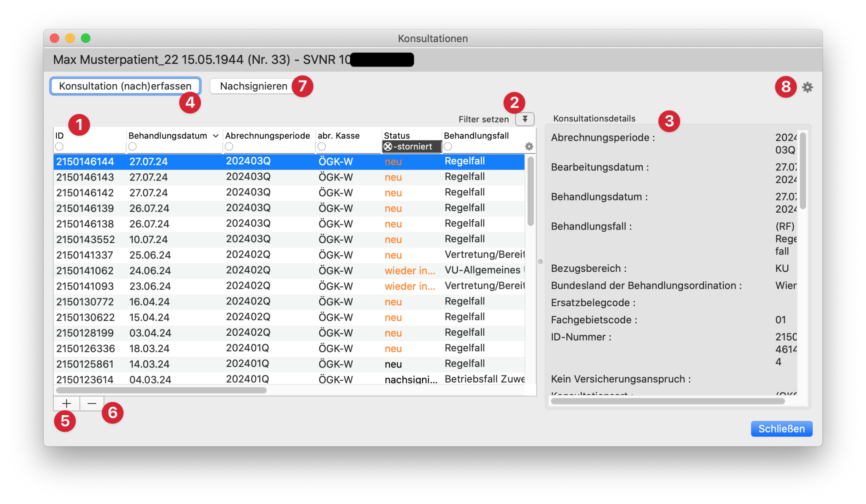Select consultation row 2150141062
866x504 pixels.
click(x=289, y=271)
